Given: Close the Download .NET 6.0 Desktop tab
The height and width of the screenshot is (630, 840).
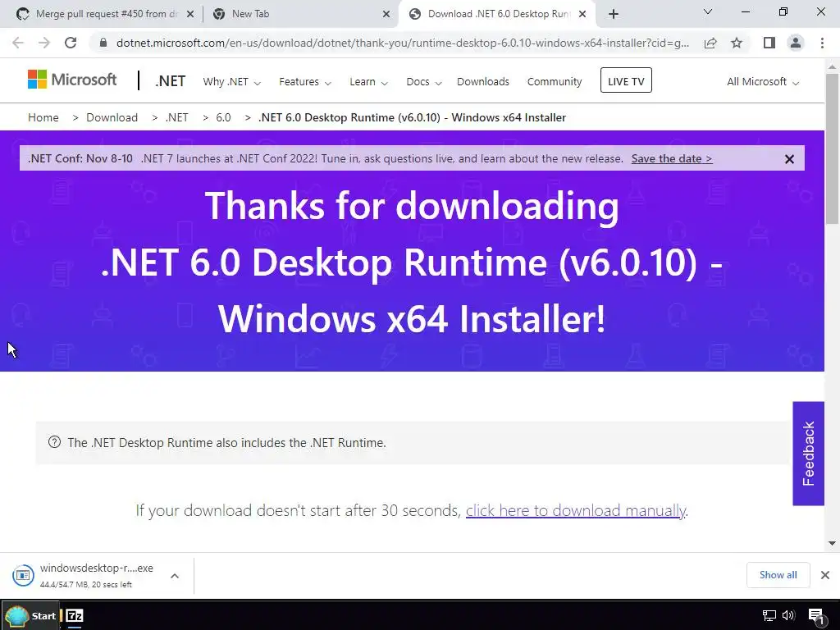Looking at the screenshot, I should pos(583,15).
